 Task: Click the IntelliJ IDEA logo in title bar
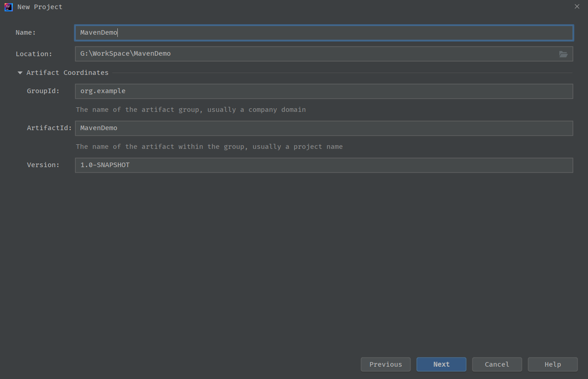click(8, 7)
